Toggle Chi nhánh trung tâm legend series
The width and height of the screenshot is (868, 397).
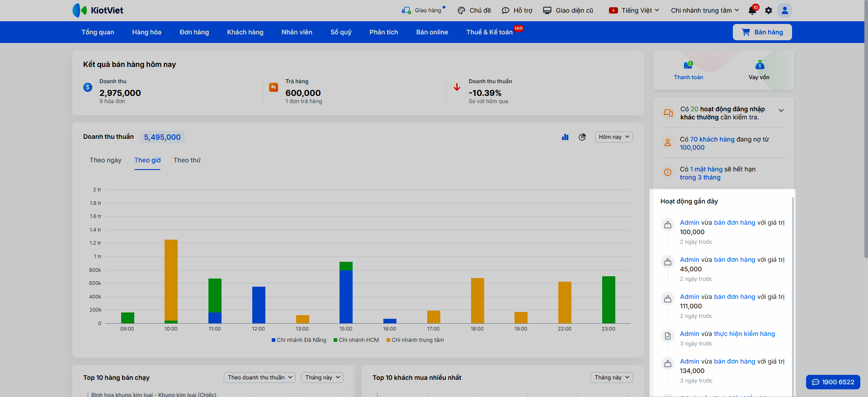(415, 340)
